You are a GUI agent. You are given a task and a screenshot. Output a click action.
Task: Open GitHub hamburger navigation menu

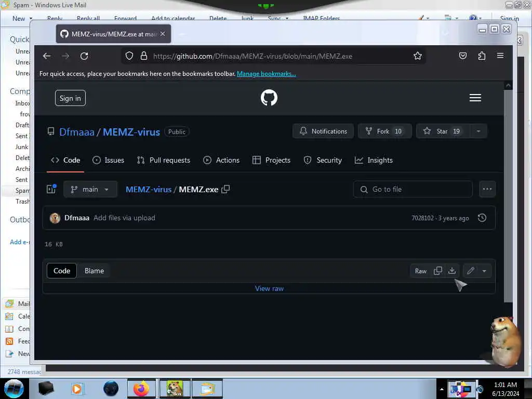(475, 98)
